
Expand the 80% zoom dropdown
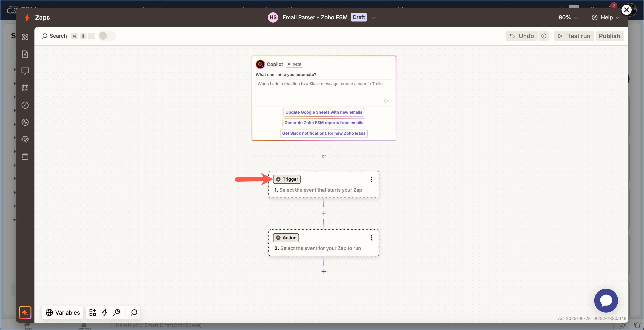point(568,17)
